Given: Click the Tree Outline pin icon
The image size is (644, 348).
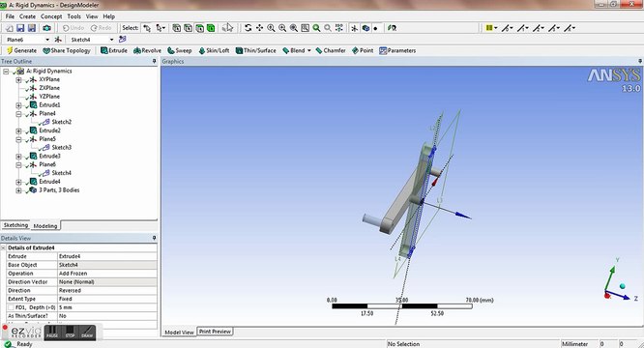Looking at the screenshot, I should [155, 61].
